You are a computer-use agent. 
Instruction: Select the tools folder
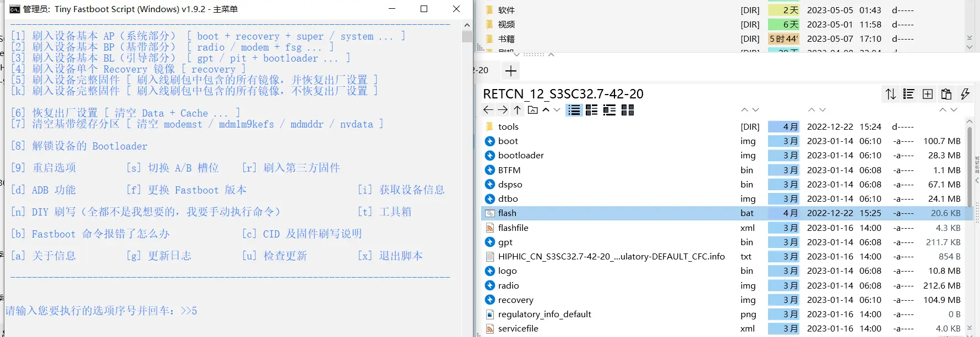508,127
